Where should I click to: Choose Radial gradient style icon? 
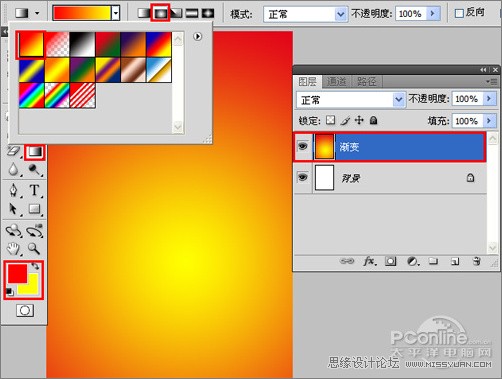160,13
